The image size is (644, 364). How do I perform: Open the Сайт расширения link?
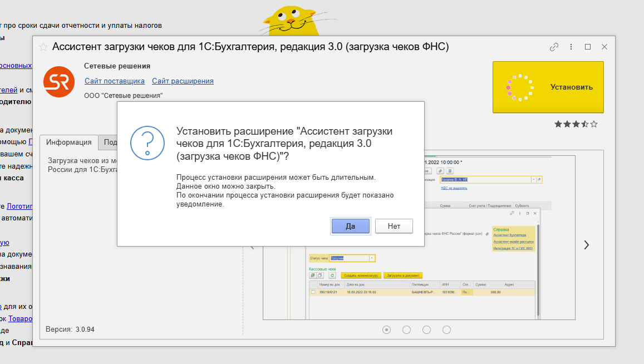click(x=183, y=81)
